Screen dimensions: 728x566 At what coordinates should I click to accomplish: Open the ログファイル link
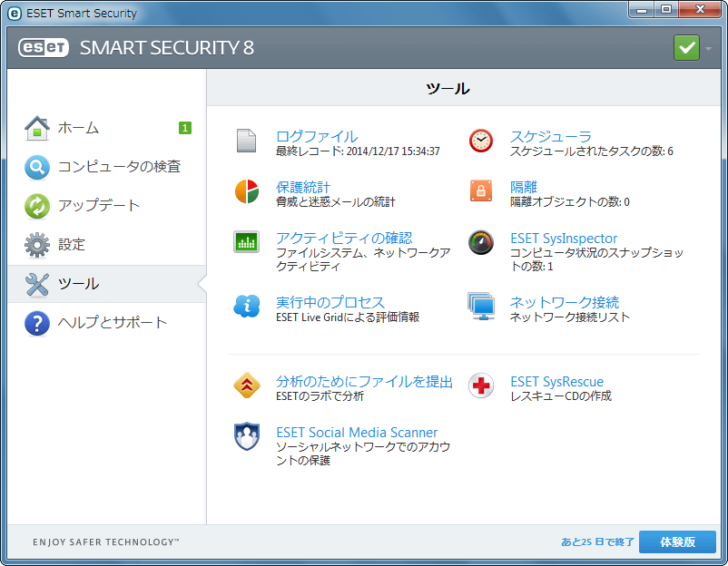(317, 136)
